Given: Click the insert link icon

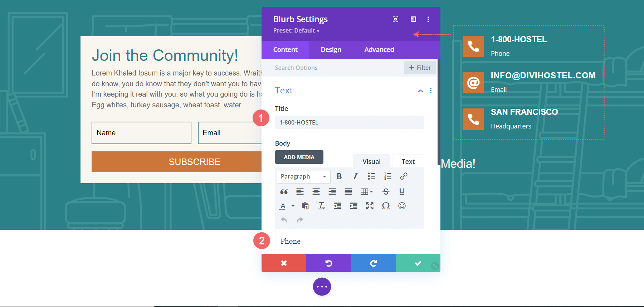Looking at the screenshot, I should point(404,176).
